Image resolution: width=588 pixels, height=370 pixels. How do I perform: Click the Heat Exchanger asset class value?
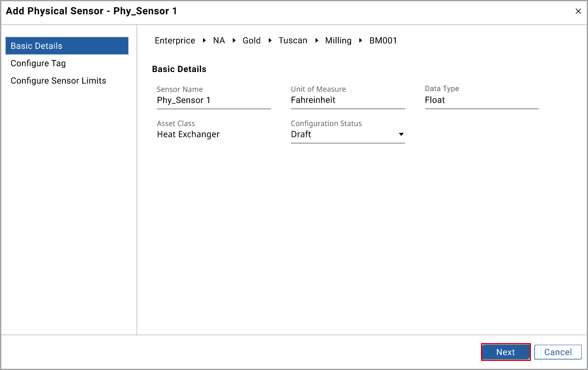tap(188, 135)
